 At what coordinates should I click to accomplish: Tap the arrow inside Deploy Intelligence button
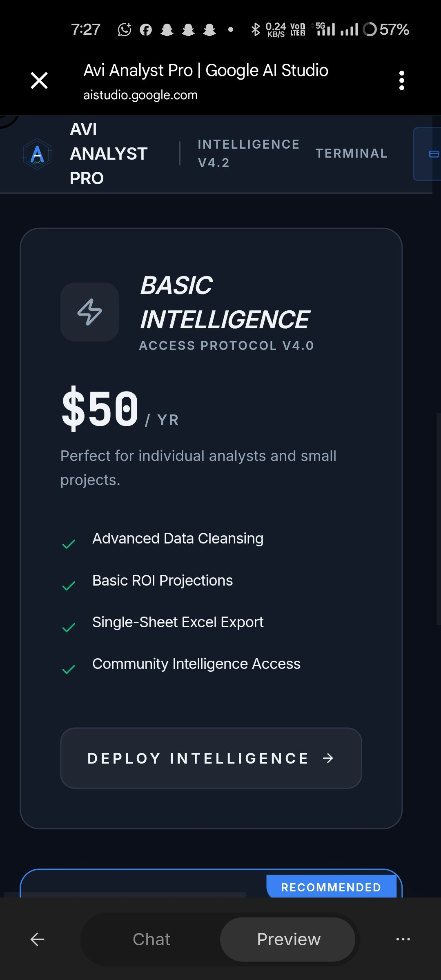[x=328, y=758]
